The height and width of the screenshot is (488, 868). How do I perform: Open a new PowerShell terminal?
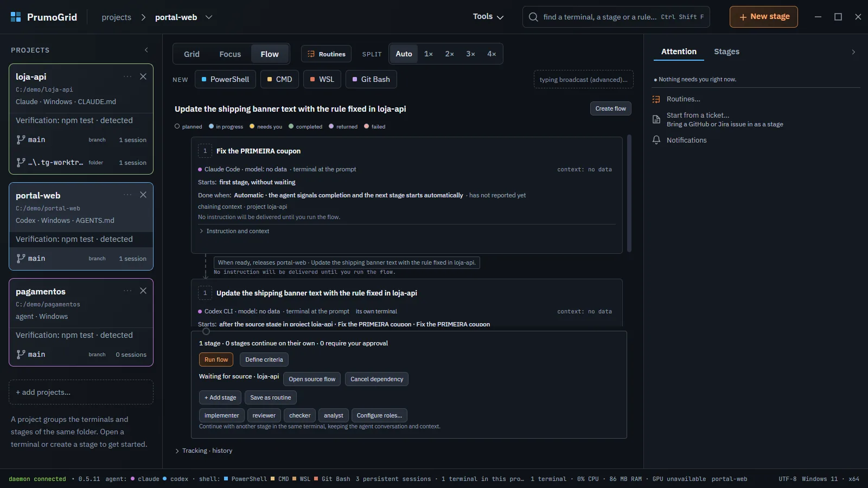pos(225,79)
